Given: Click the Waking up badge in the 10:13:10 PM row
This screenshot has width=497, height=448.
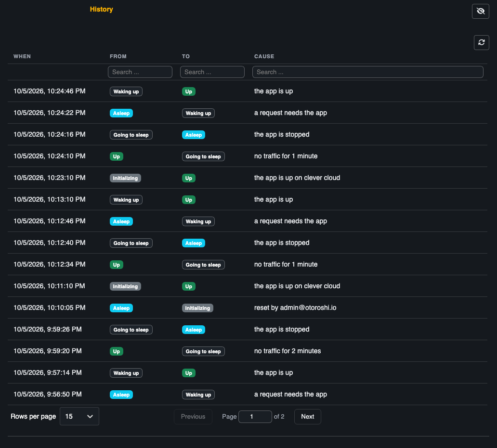Looking at the screenshot, I should point(126,200).
